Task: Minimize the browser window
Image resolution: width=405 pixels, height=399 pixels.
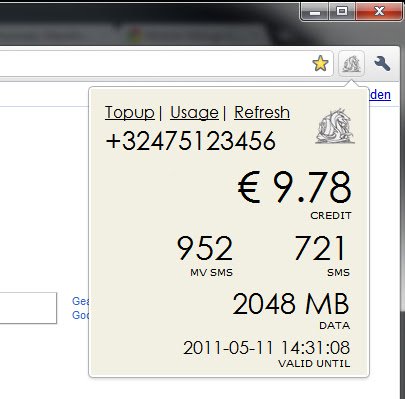Action: point(315,12)
